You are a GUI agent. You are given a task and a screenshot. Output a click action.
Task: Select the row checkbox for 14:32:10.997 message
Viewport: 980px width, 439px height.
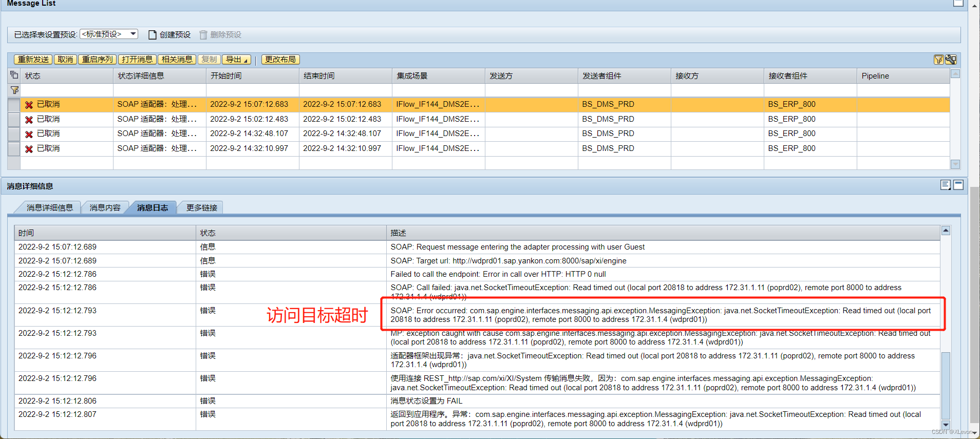click(x=14, y=149)
